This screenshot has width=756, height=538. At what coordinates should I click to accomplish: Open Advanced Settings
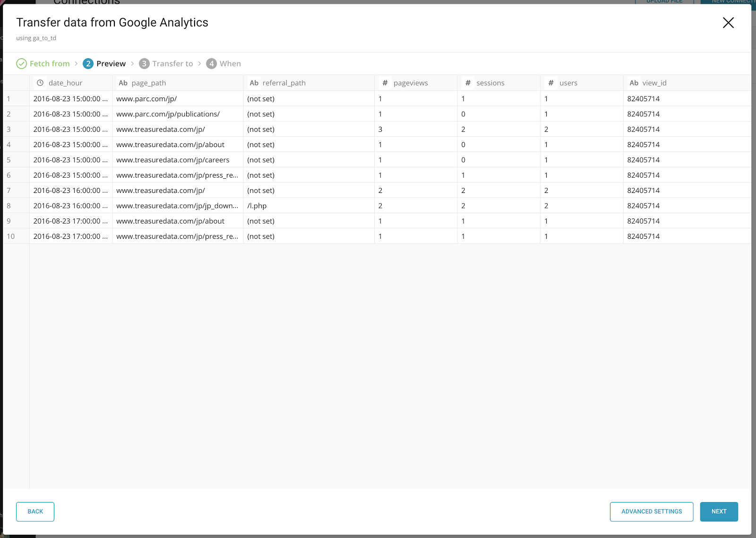coord(652,512)
